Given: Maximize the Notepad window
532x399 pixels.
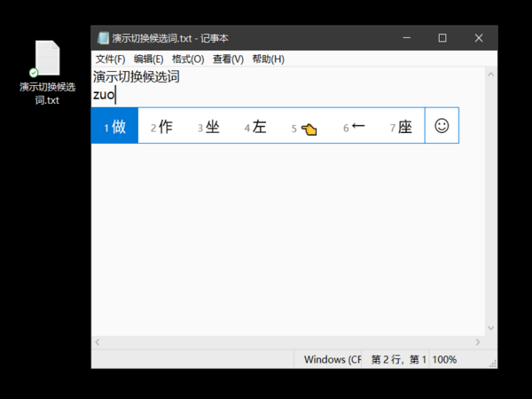Looking at the screenshot, I should click(x=442, y=37).
